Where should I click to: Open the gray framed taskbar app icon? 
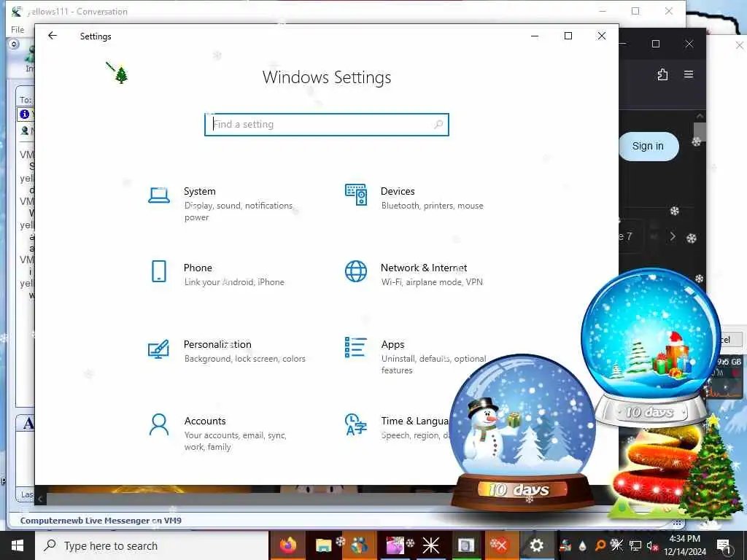[465, 545]
